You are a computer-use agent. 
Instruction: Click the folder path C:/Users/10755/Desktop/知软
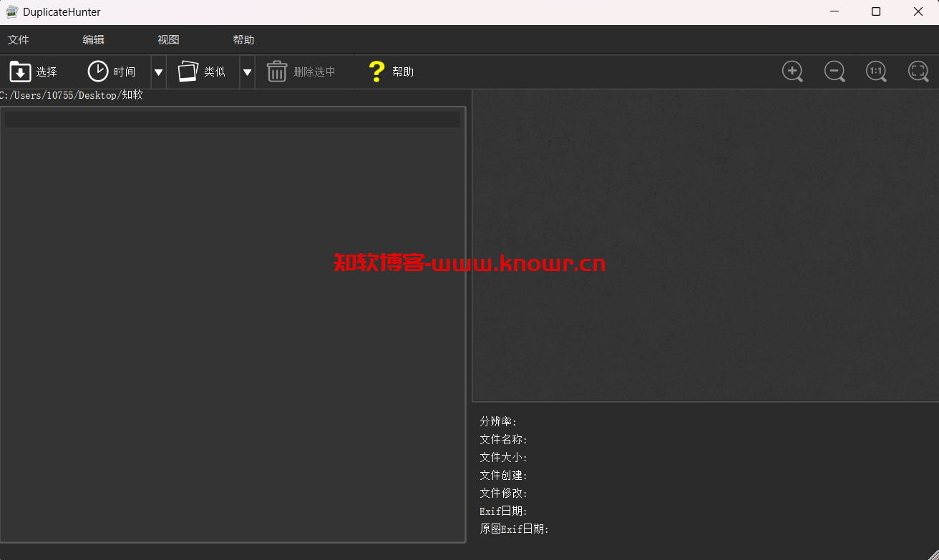tap(72, 95)
